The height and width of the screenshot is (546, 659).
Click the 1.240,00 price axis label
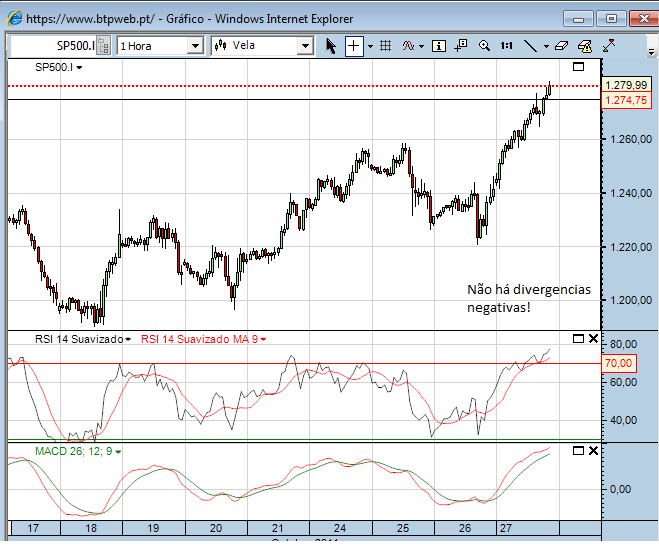[631, 193]
